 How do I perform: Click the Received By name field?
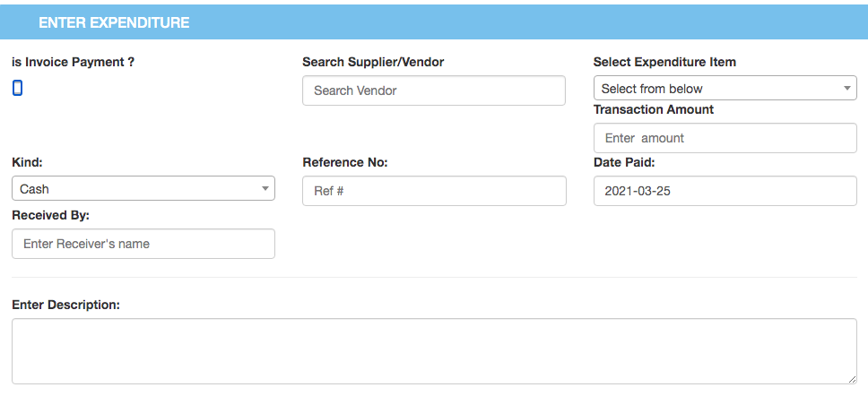coord(143,244)
